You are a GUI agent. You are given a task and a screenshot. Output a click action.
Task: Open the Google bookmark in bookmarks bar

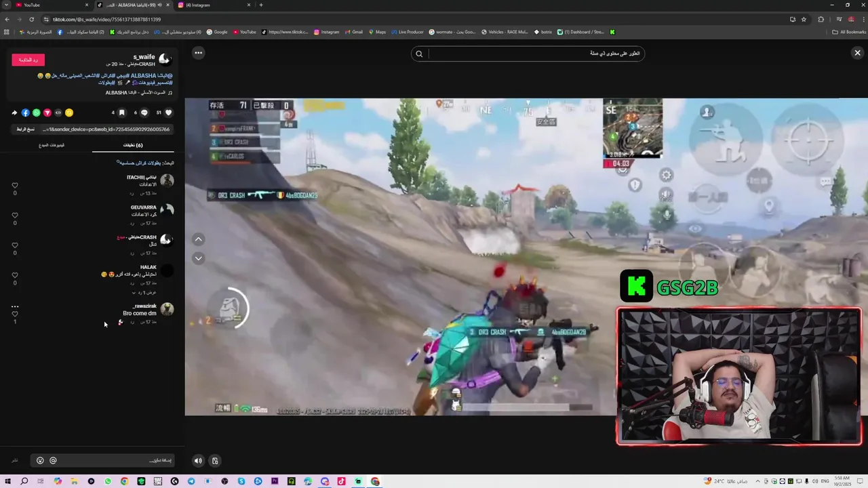(217, 32)
